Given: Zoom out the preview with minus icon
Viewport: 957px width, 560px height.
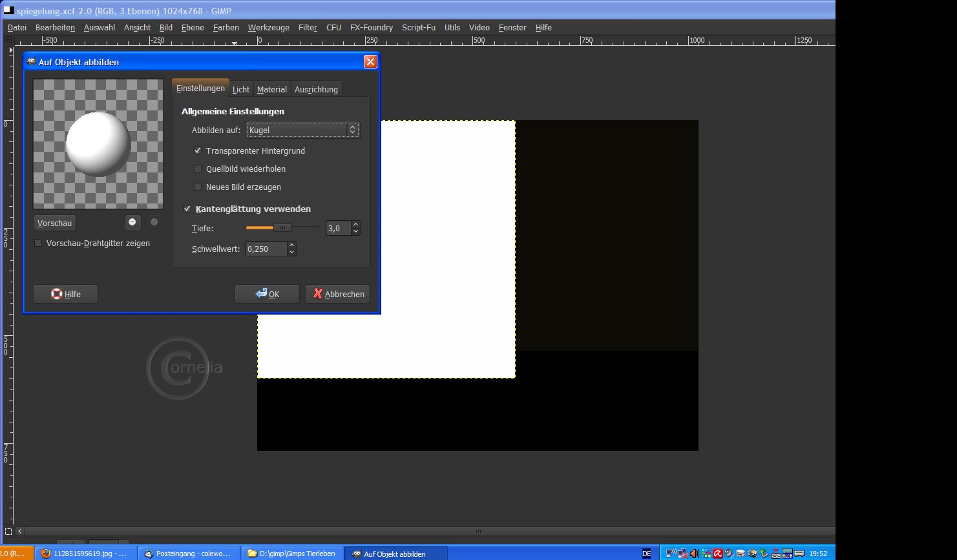Looking at the screenshot, I should tap(132, 222).
